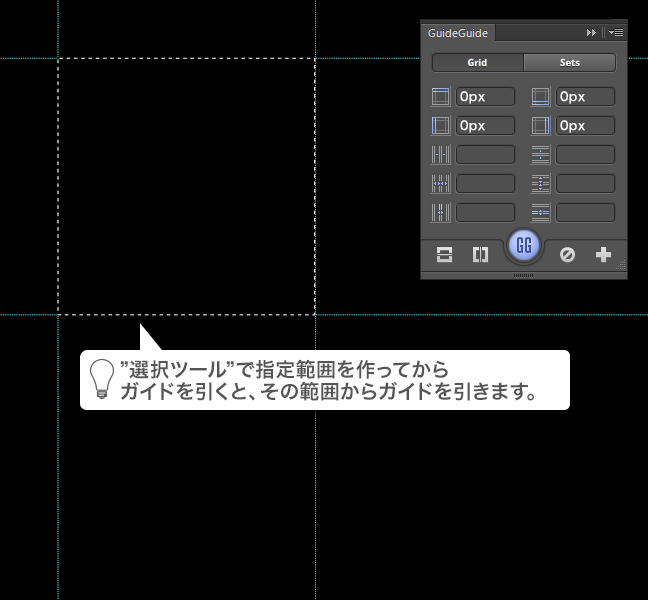Add horizontal midpoint guide
The width and height of the screenshot is (648, 600).
(444, 255)
